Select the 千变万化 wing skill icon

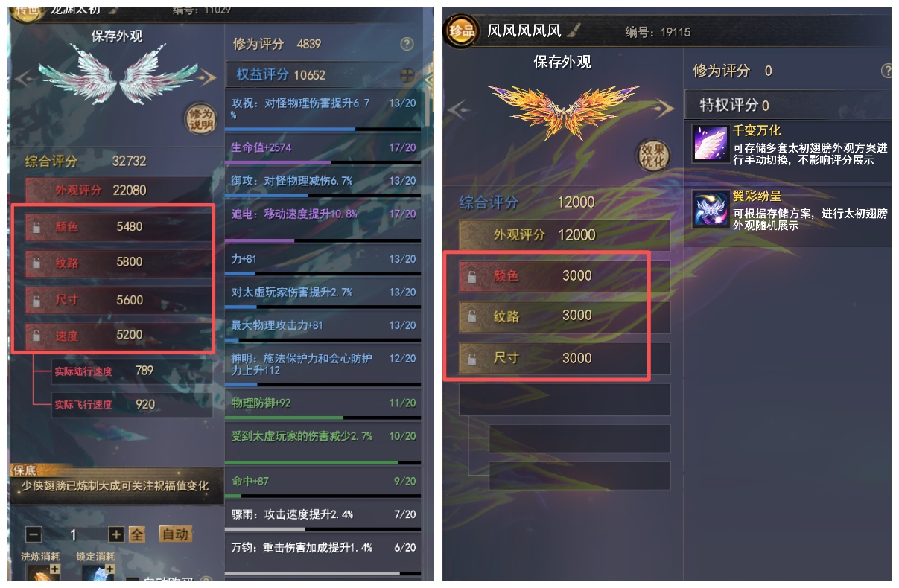[x=710, y=143]
